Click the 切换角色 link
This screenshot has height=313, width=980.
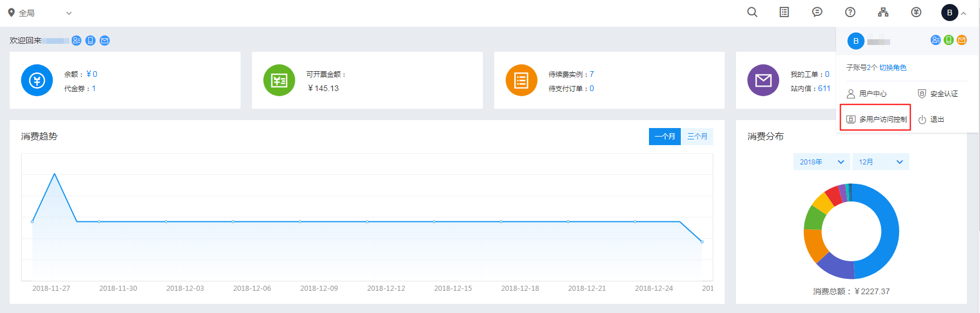click(x=893, y=68)
